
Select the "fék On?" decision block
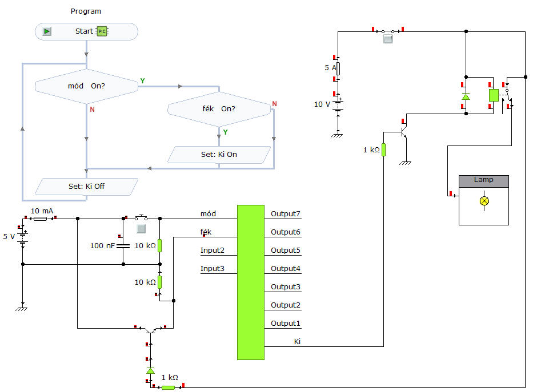[x=219, y=109]
